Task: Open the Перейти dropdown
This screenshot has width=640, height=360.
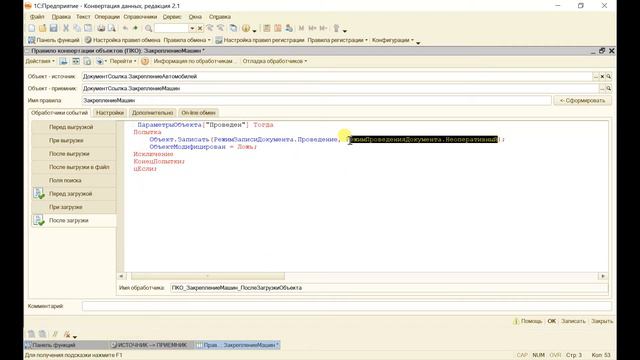Action: [123, 61]
